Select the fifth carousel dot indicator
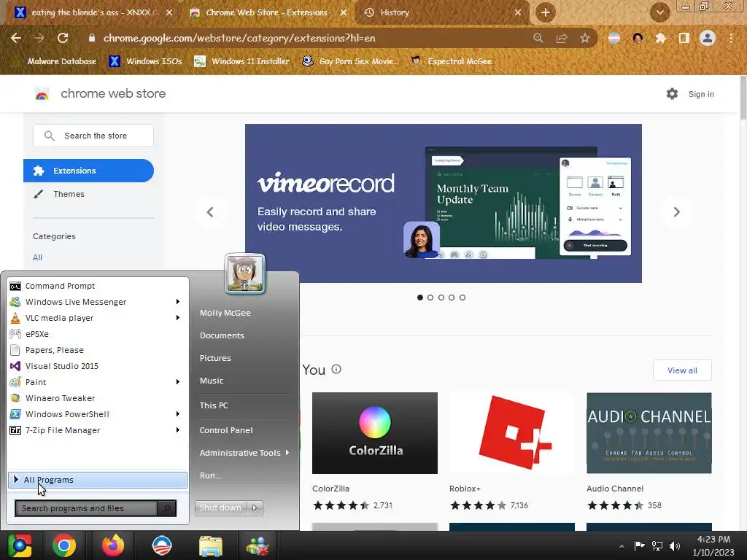Image resolution: width=747 pixels, height=560 pixels. point(462,297)
